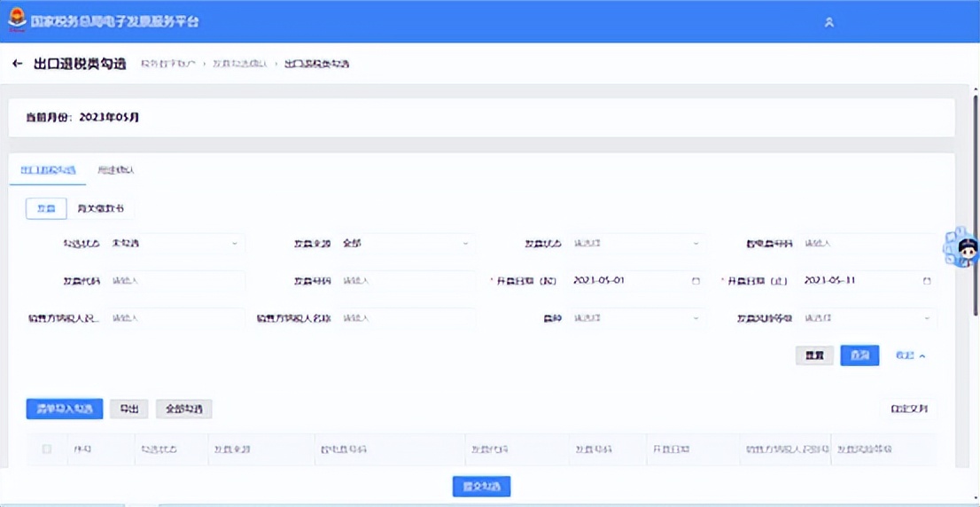Screen dimensions: 980x507
Task: Click the tax bureau emblem logo
Action: [17, 19]
